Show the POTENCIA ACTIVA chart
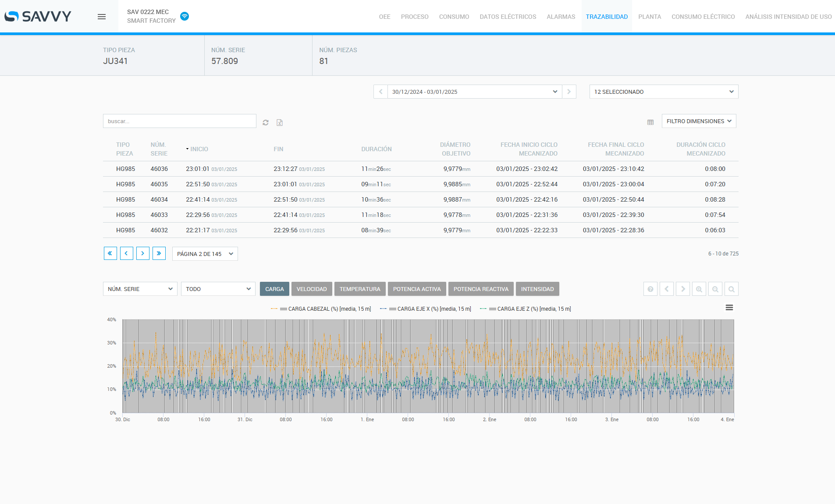The height and width of the screenshot is (504, 835). tap(417, 289)
